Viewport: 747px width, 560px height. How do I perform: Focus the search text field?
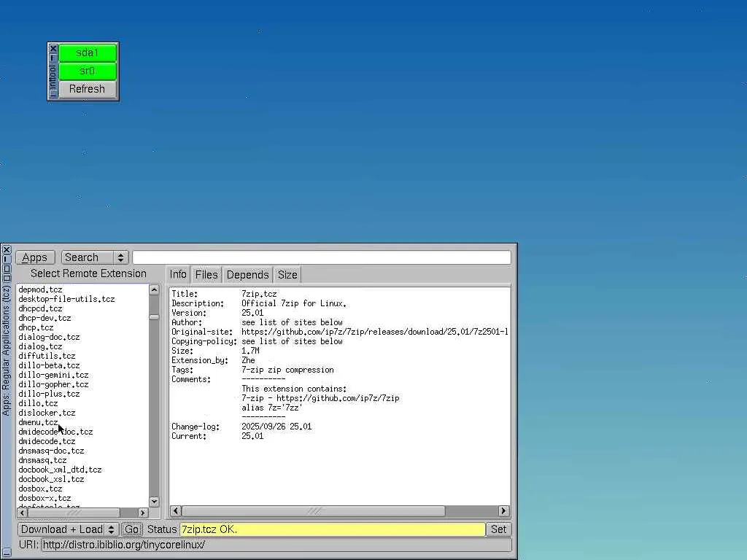[322, 257]
